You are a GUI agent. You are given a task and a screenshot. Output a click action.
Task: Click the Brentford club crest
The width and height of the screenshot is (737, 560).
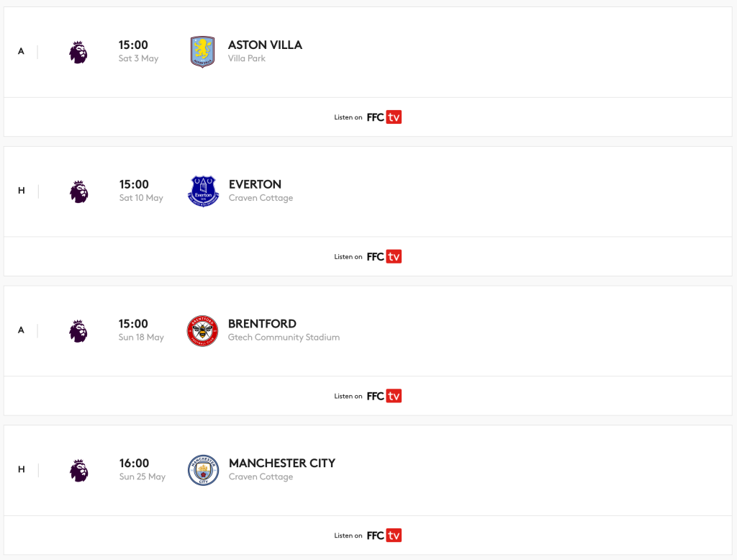click(x=202, y=331)
